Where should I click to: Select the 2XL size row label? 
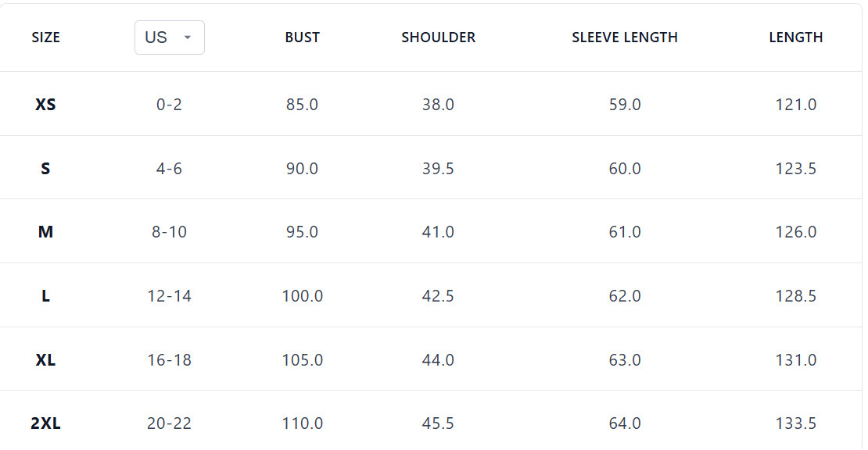point(45,423)
